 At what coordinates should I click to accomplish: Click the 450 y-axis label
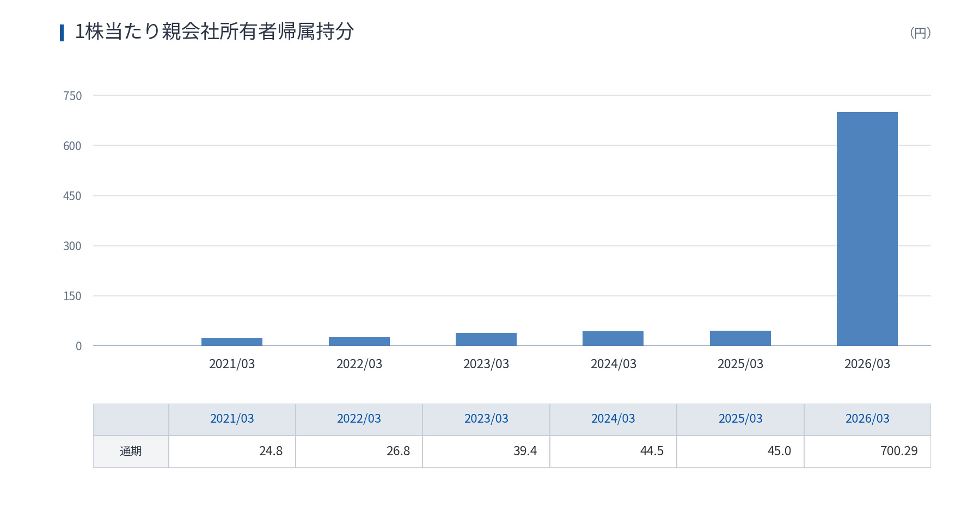72,196
